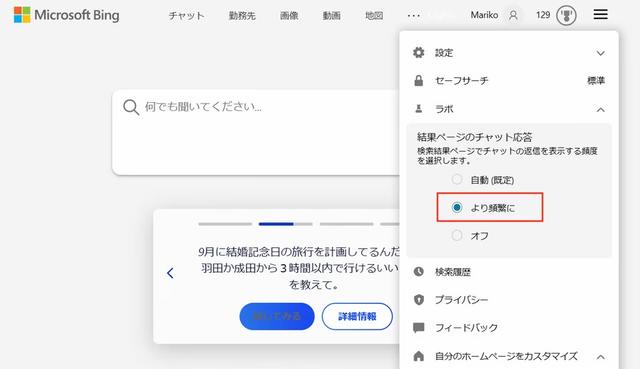Select the オフ radio option
The width and height of the screenshot is (640, 369).
pos(457,235)
